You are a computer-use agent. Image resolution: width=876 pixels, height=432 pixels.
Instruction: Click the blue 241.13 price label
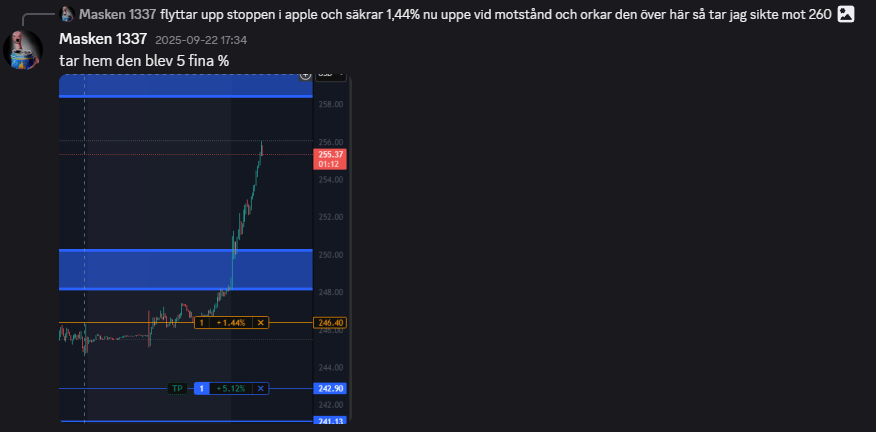click(329, 422)
